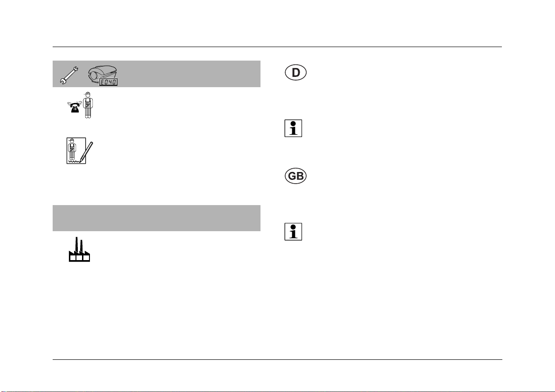Click the factory's twin smokestacks

coord(79,245)
